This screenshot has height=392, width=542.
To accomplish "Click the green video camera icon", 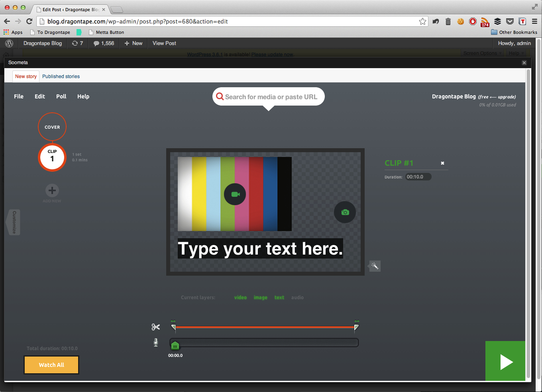I will pyautogui.click(x=235, y=194).
